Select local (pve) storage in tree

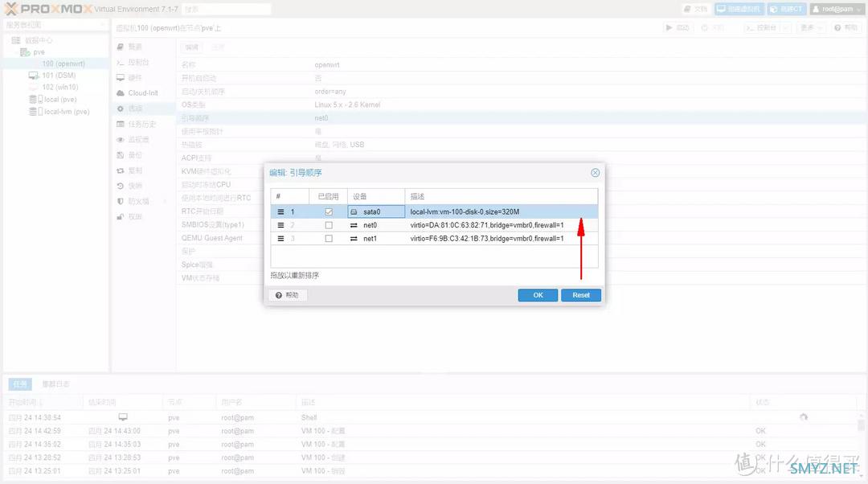(59, 100)
